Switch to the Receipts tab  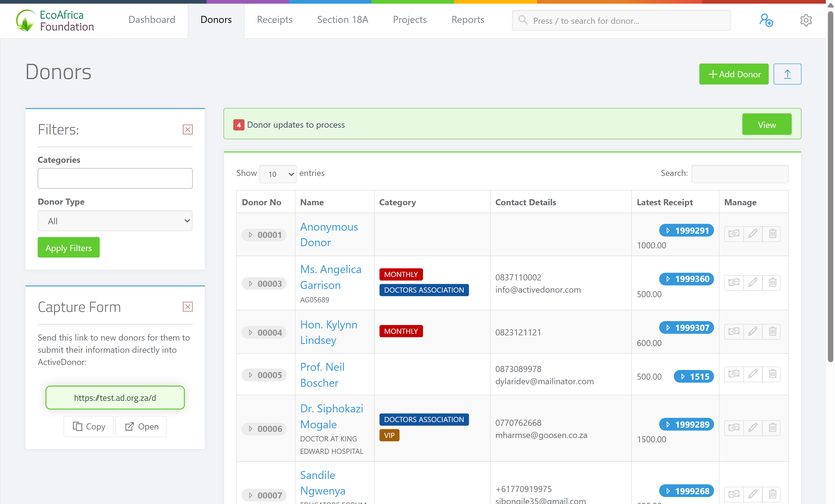[274, 20]
